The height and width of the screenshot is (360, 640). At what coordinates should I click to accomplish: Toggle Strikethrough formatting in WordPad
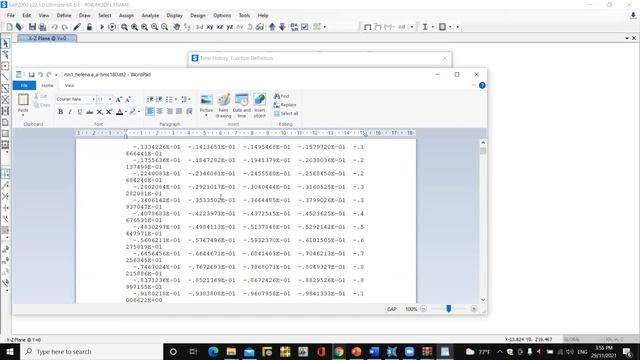pos(90,111)
